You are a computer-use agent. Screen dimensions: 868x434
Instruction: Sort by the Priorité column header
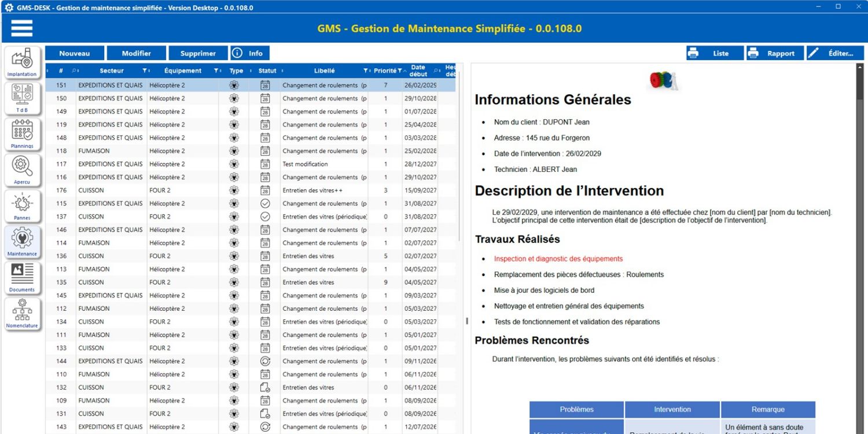[385, 71]
